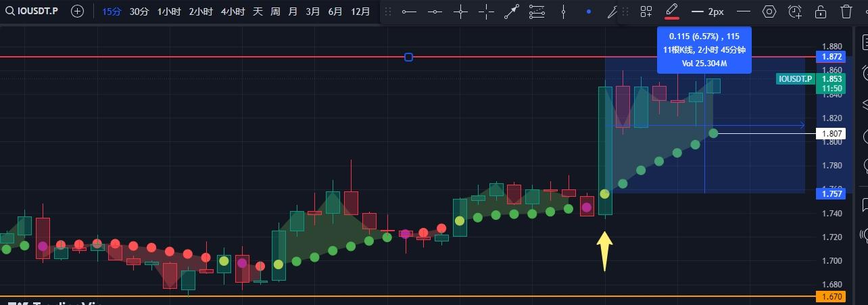Change the line color with pencil icon
Image resolution: width=868 pixels, height=305 pixels.
[671, 11]
